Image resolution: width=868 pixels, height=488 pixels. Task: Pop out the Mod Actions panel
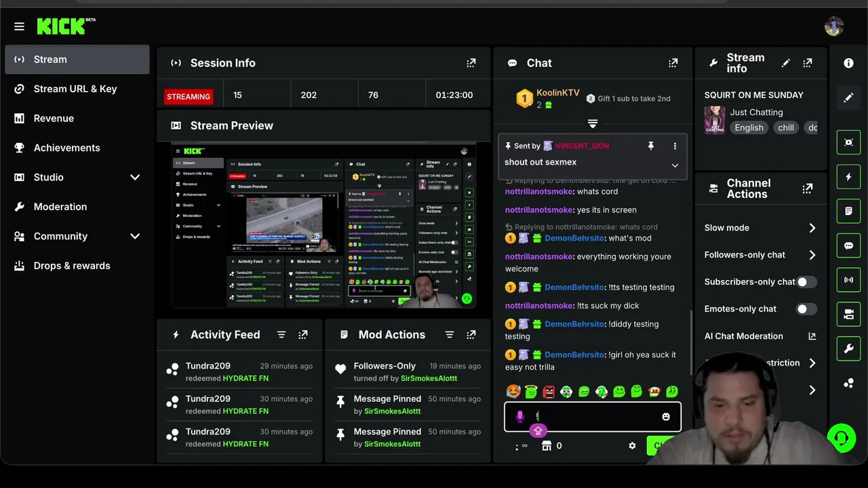click(471, 335)
